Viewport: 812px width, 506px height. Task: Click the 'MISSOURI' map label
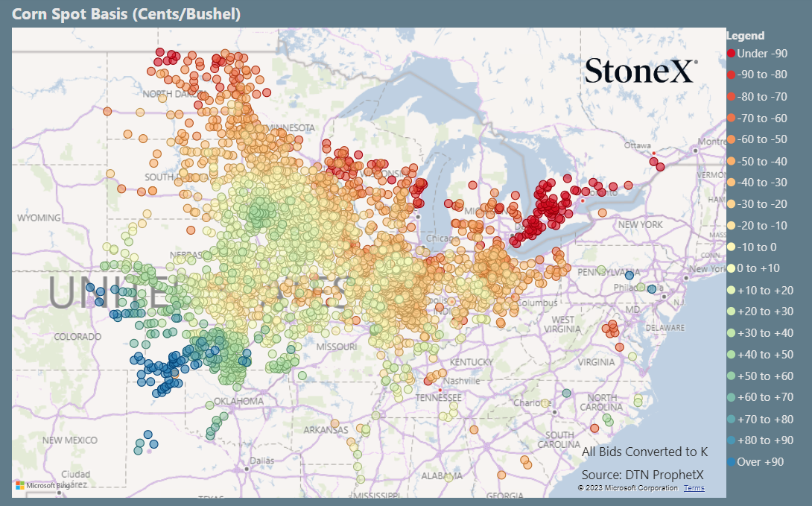coord(337,347)
